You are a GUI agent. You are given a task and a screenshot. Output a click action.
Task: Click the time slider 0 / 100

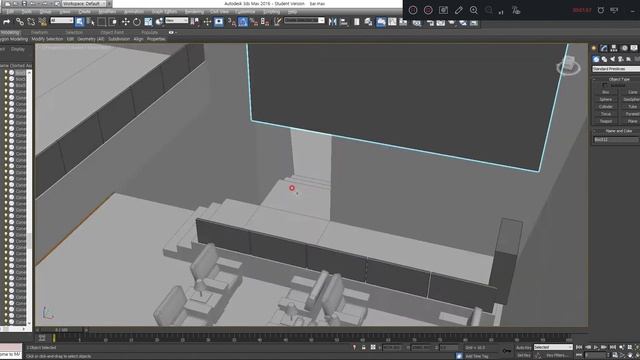pos(62,330)
